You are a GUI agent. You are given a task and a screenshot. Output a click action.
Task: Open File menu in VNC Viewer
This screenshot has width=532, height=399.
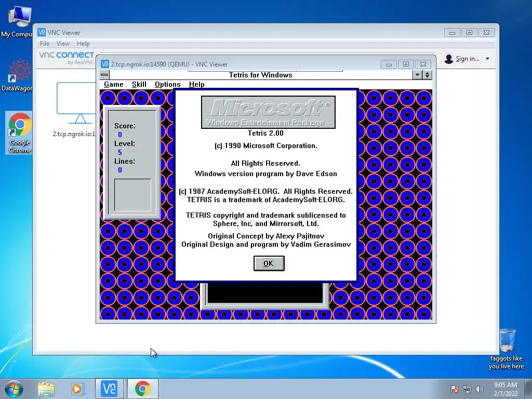(45, 44)
